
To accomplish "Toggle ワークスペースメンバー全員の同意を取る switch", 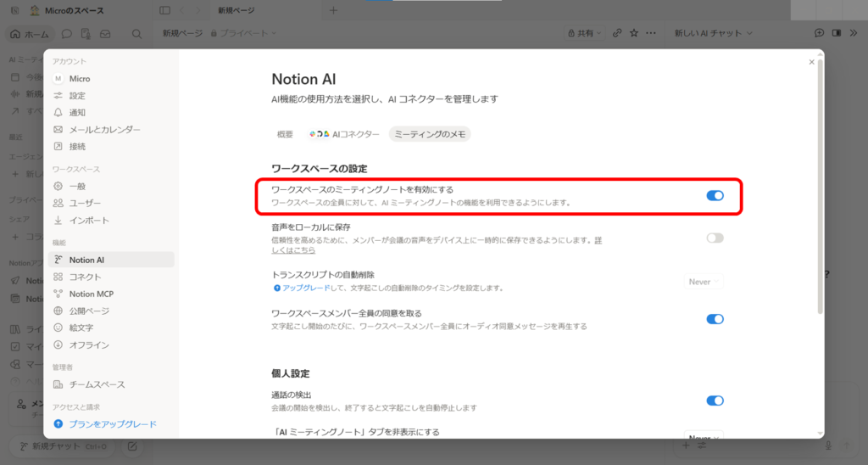I will 715,319.
